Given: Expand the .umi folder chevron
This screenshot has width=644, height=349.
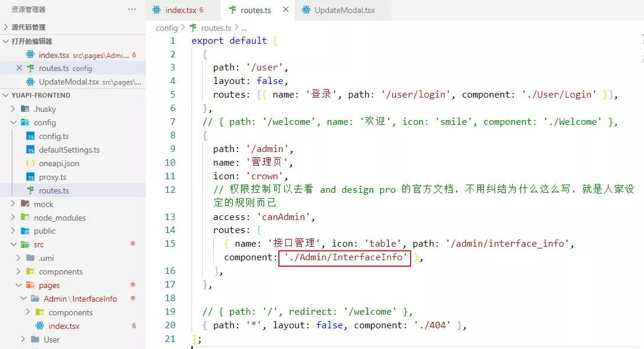Looking at the screenshot, I should point(18,258).
